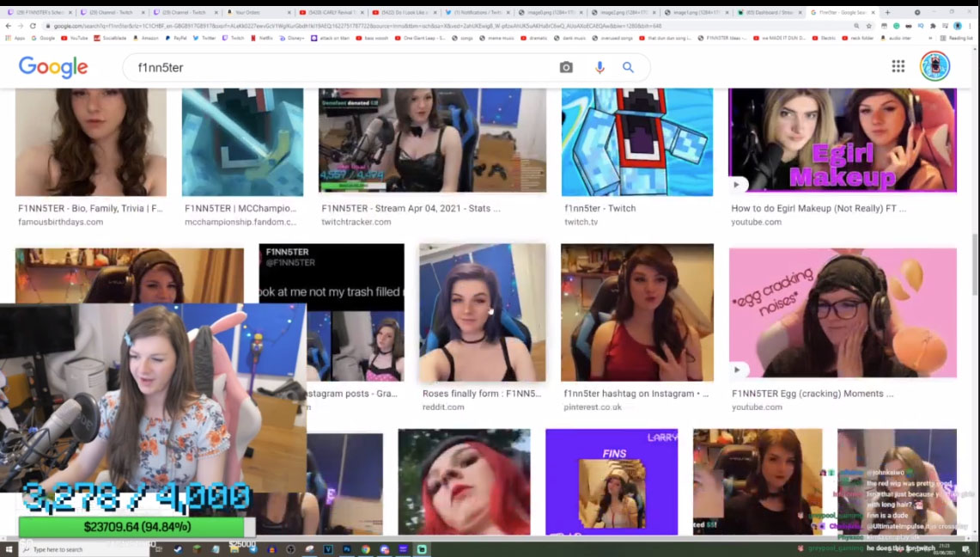Open the PayPal bookmark
Screen dimensions: 980x557
175,38
